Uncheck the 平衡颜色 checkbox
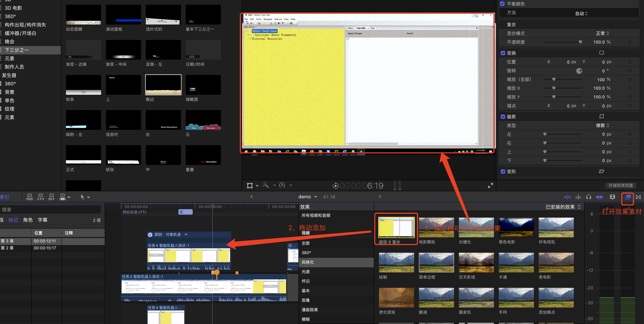Screen dimensions: 644x324 click(x=502, y=4)
